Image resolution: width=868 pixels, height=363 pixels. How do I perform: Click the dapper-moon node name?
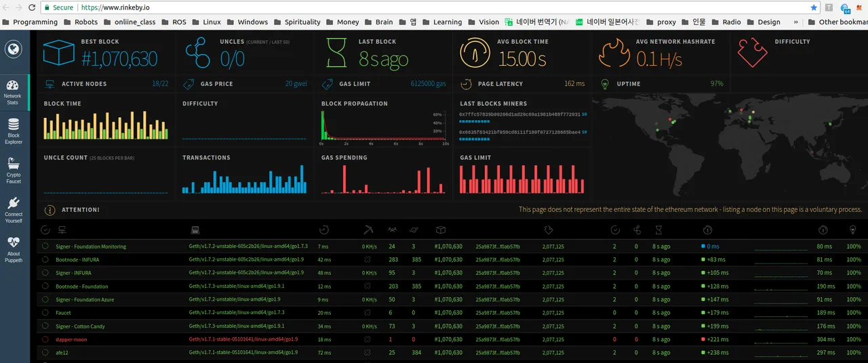tap(71, 339)
